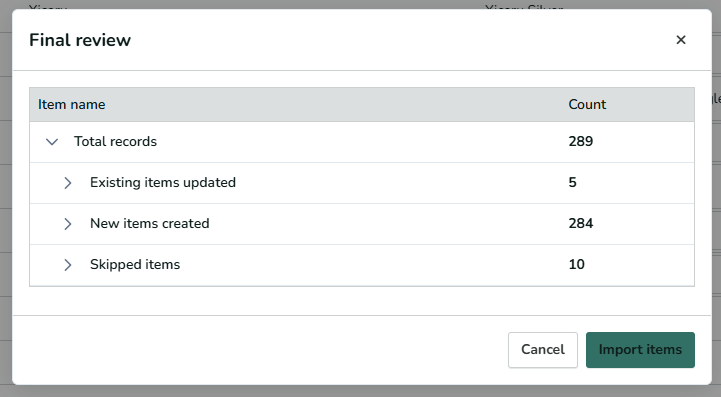
Task: Expand the New items created chevron
Action: tap(68, 224)
